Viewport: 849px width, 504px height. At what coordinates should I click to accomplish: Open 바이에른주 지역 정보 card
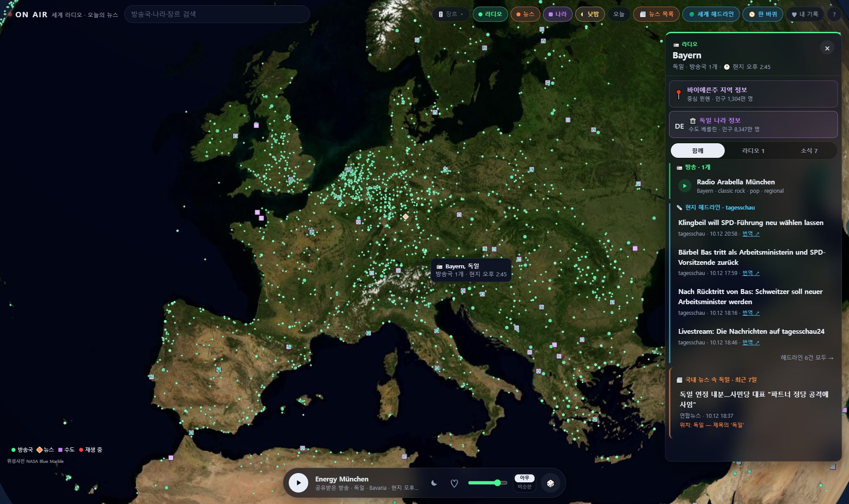(x=753, y=94)
